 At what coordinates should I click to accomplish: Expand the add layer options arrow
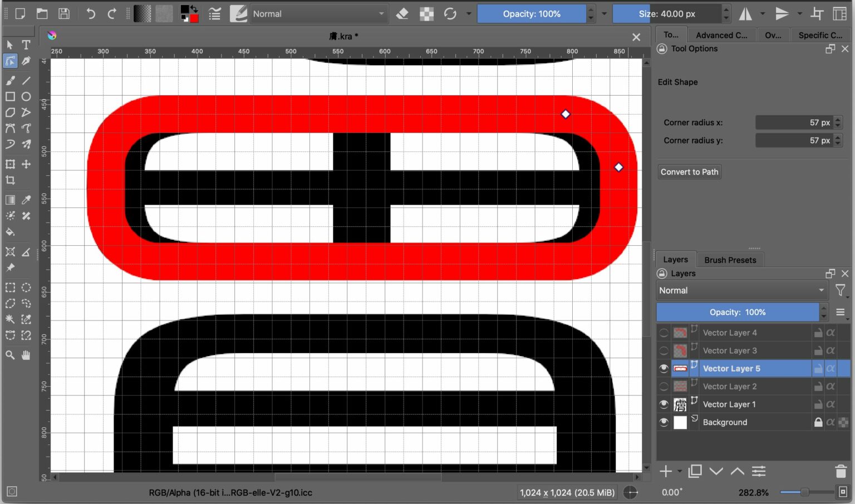[x=680, y=472]
